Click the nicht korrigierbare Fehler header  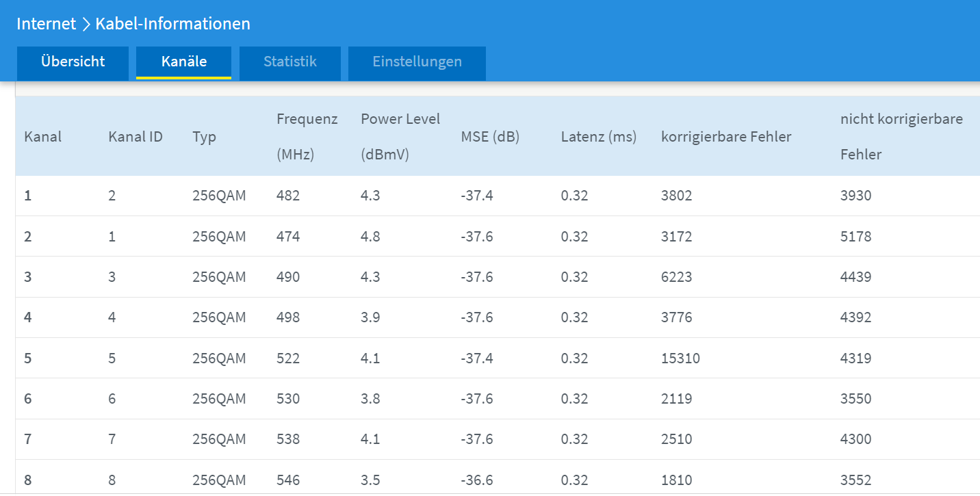[901, 136]
